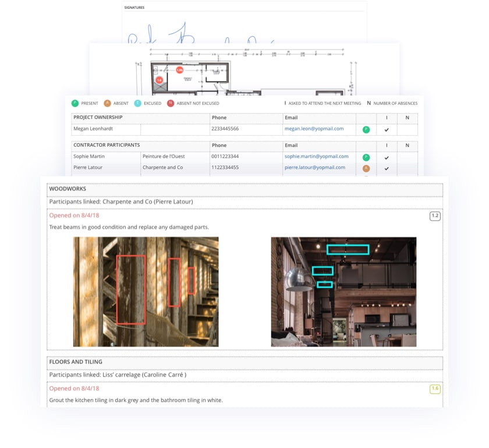This screenshot has width=489, height=448.
Task: Click the red Absent Not Excused legend icon
Action: (170, 103)
